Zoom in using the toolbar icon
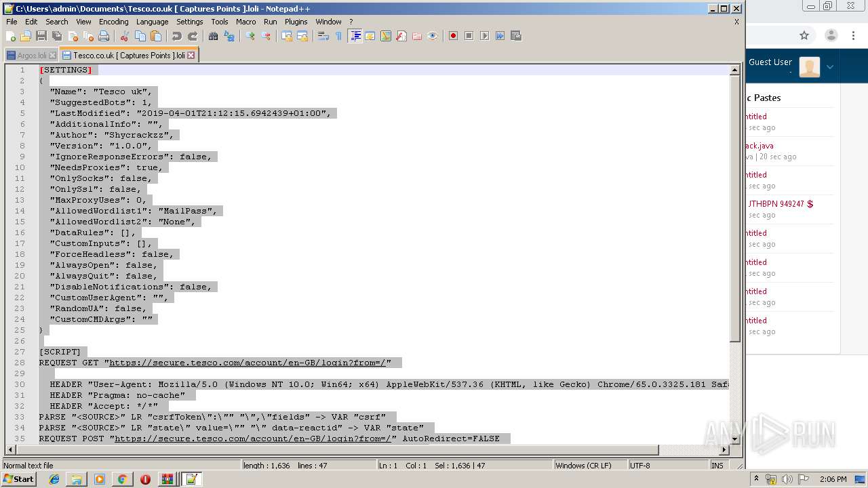The image size is (868, 488). pyautogui.click(x=250, y=36)
